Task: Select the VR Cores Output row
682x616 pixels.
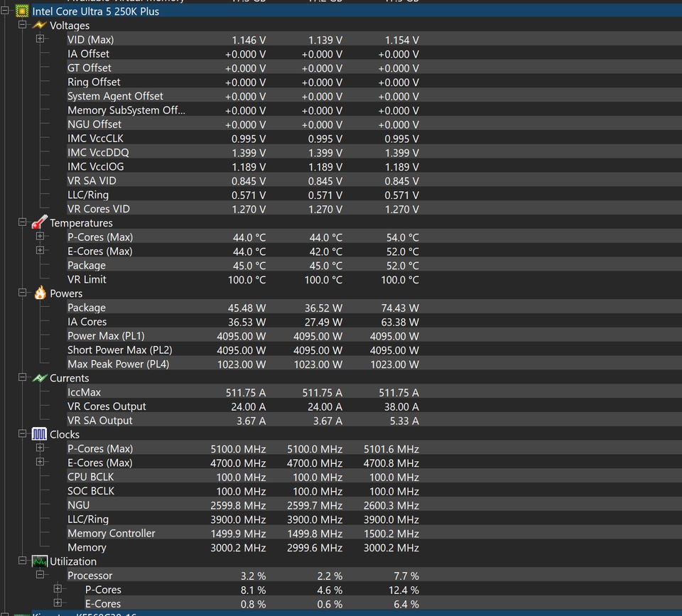Action: [x=374, y=406]
